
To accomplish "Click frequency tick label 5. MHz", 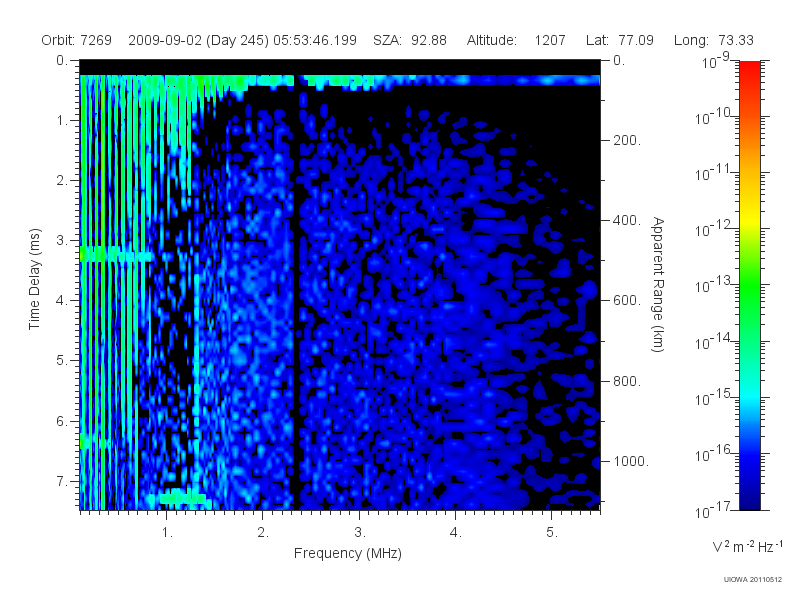I will pos(552,533).
